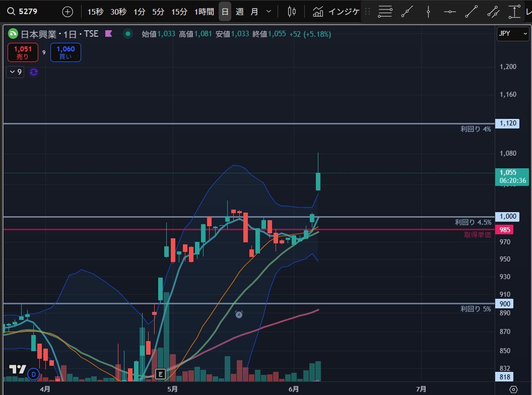Open the JPY currency dropdown

(x=513, y=34)
